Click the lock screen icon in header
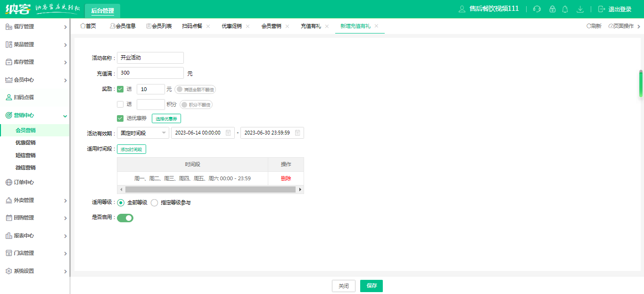This screenshot has width=644, height=294. (x=553, y=9)
